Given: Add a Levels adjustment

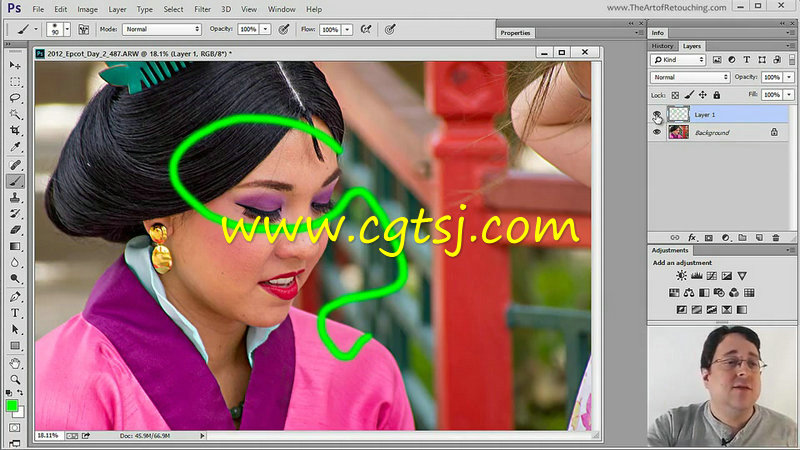Looking at the screenshot, I should coord(696,276).
